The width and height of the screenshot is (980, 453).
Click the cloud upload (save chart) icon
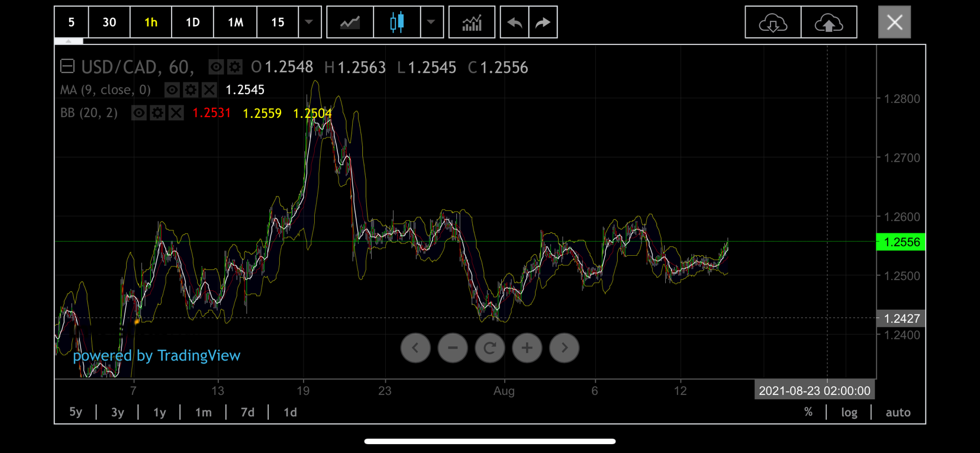829,23
